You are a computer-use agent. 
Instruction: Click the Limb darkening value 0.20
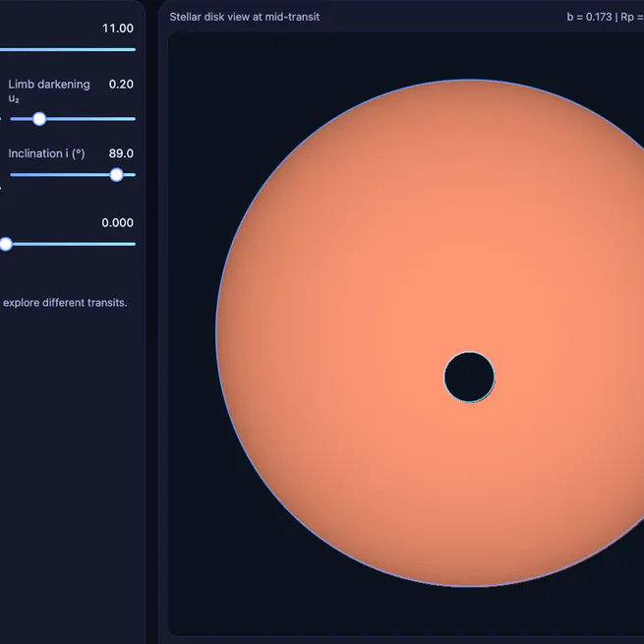(121, 85)
